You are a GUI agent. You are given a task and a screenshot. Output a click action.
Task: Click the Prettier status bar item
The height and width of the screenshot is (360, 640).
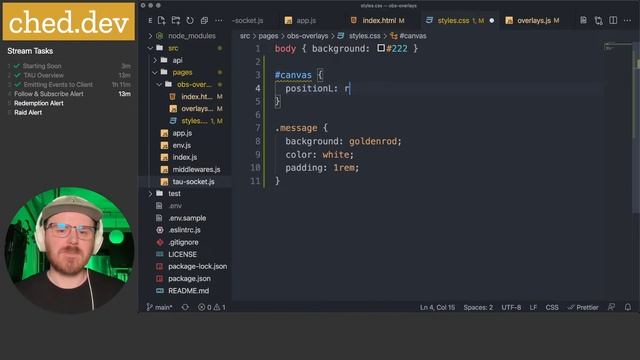coord(583,307)
